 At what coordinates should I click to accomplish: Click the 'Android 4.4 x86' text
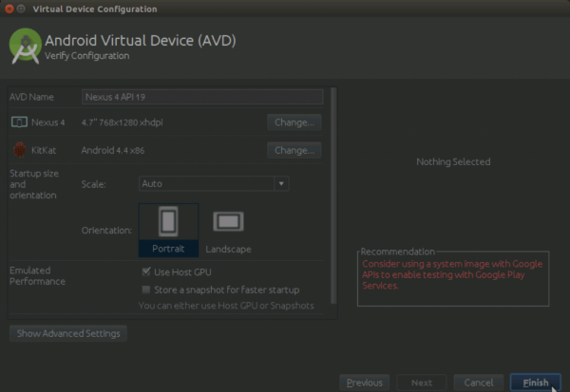click(113, 150)
